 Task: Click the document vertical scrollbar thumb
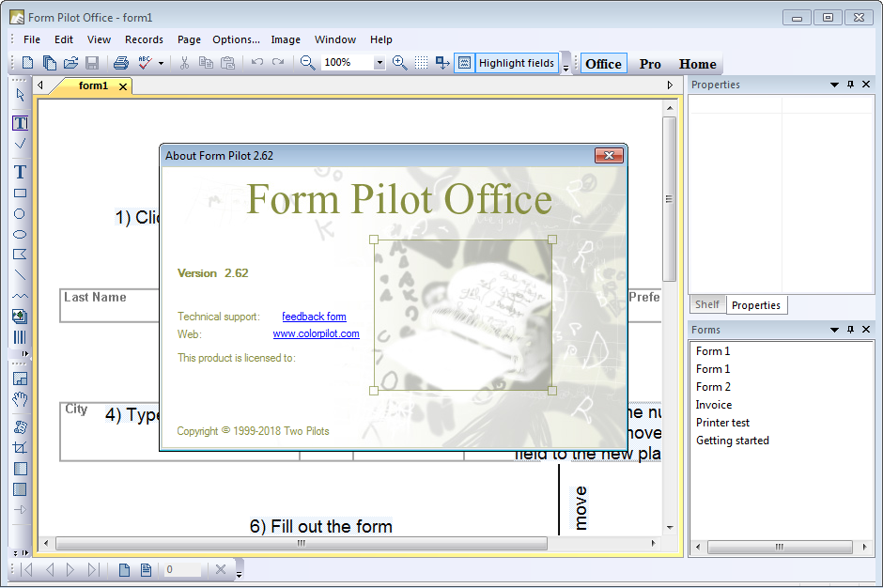pos(669,199)
